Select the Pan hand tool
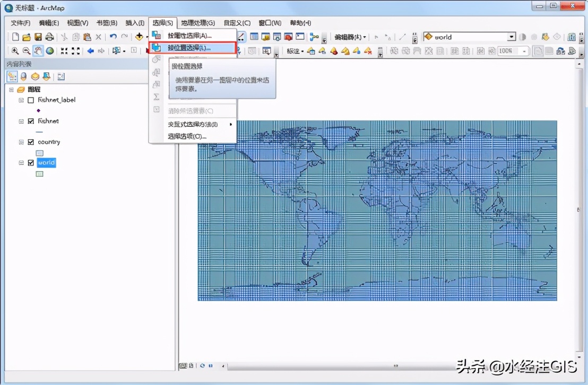Viewport: 588px width, 385px height. point(38,51)
